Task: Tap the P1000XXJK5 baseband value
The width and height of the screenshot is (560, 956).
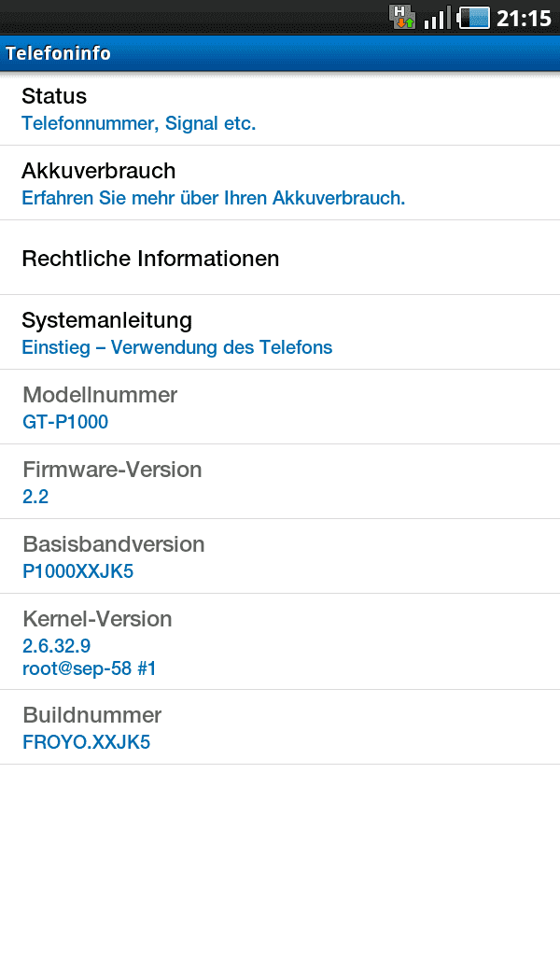Action: (x=78, y=571)
